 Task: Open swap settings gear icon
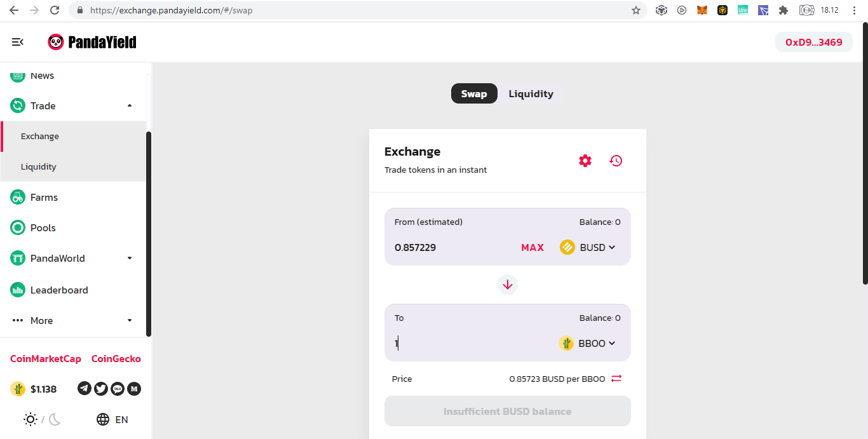(x=585, y=161)
